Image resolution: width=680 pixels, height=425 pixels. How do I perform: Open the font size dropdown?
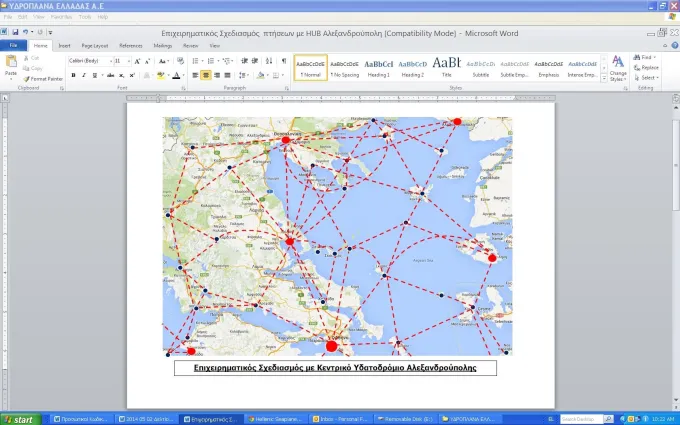122,61
